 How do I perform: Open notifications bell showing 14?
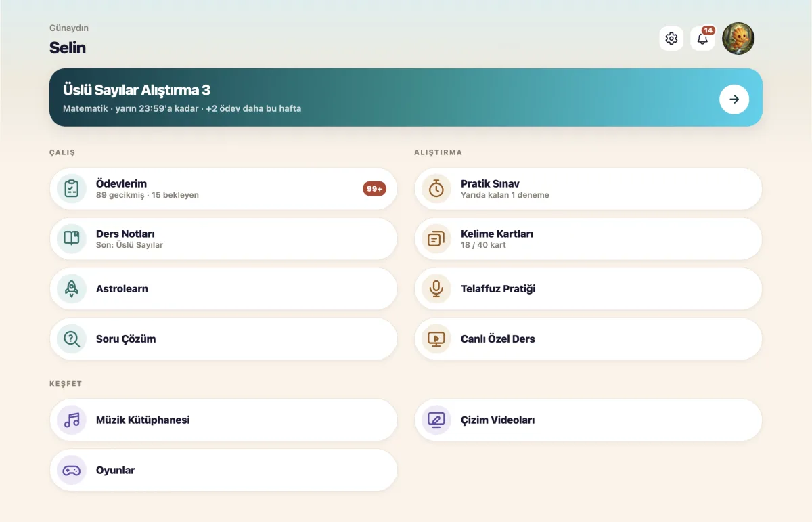(x=702, y=39)
